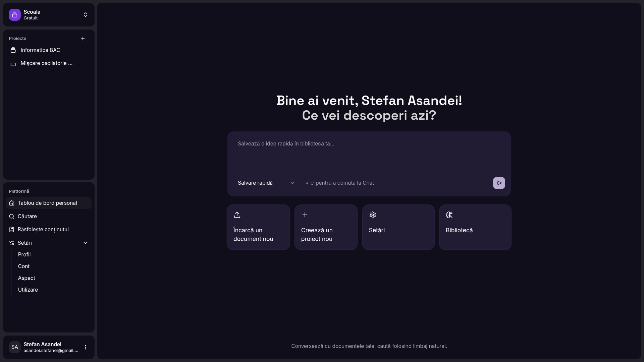Open the Scoala workspace logo icon
This screenshot has height=362, width=644.
15,15
